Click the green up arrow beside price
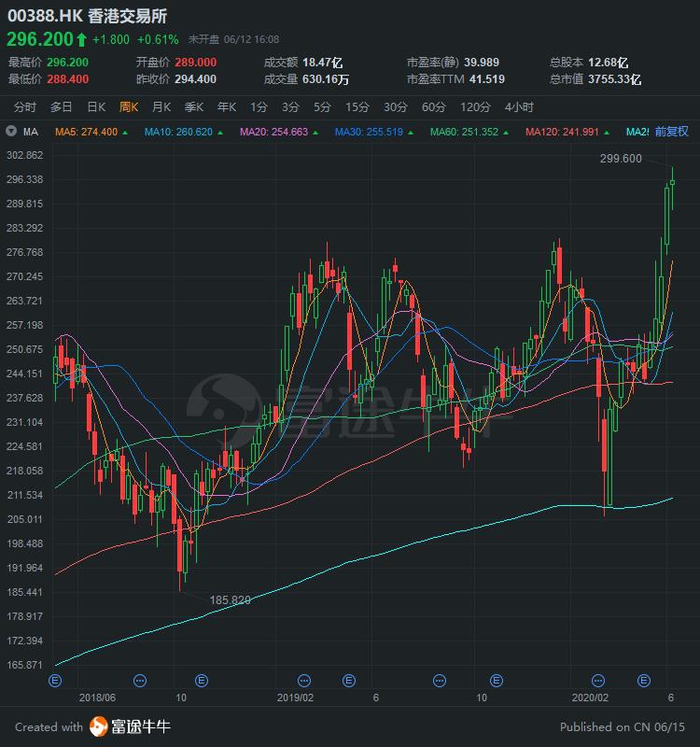The image size is (700, 747). tap(82, 39)
